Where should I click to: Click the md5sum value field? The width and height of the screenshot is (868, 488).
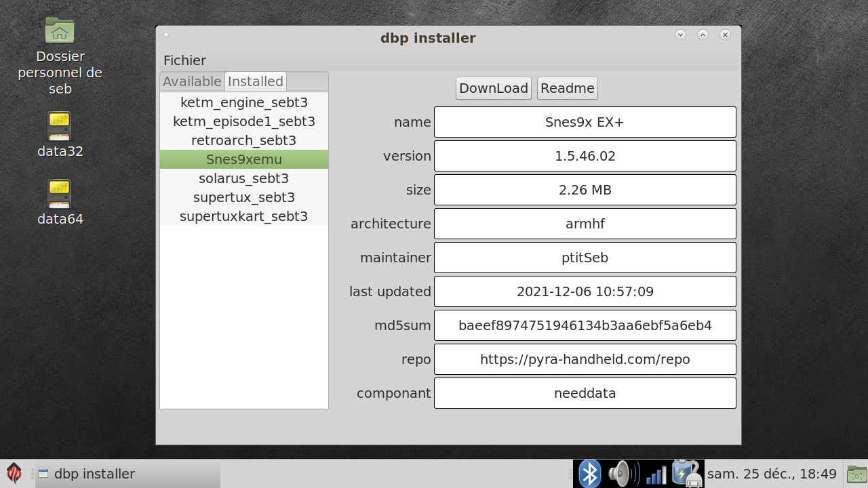pos(585,325)
